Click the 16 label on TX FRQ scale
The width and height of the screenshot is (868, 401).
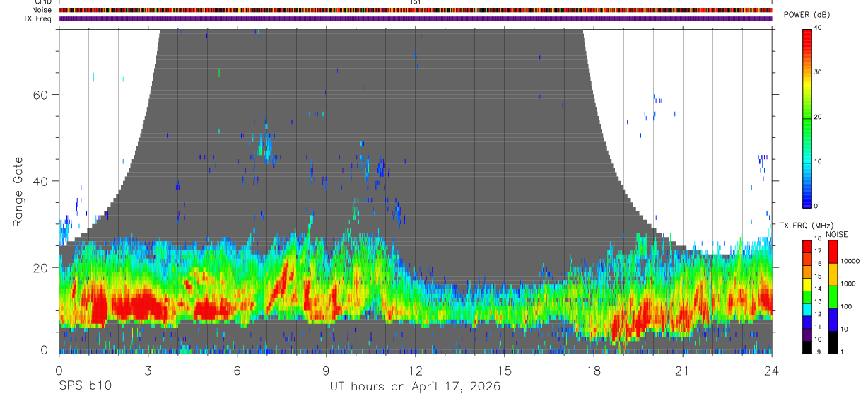click(x=818, y=264)
